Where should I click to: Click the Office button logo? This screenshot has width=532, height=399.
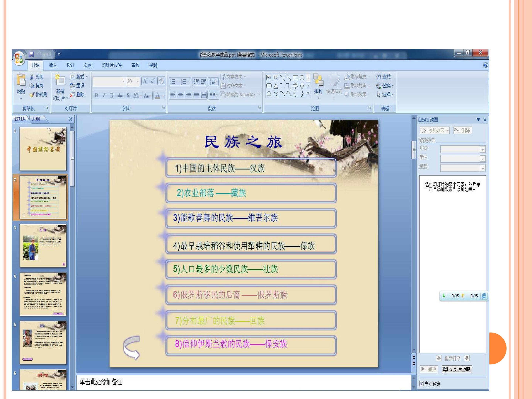pos(19,58)
